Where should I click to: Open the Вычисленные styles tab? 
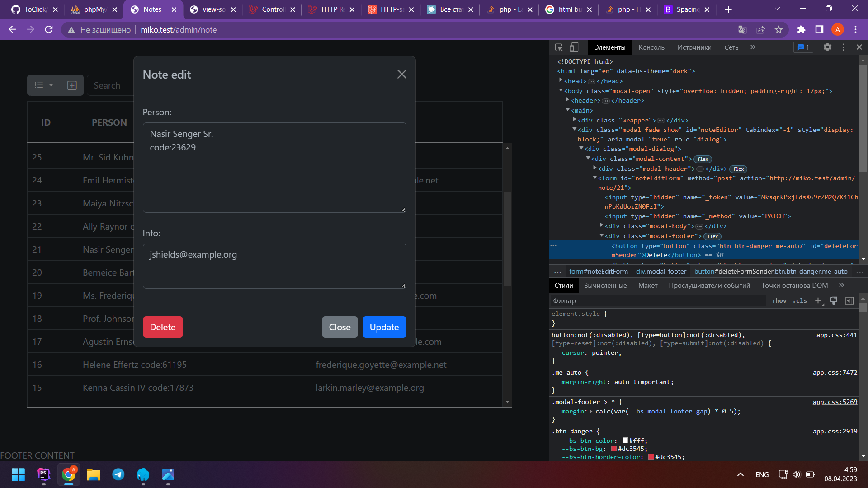[605, 286]
